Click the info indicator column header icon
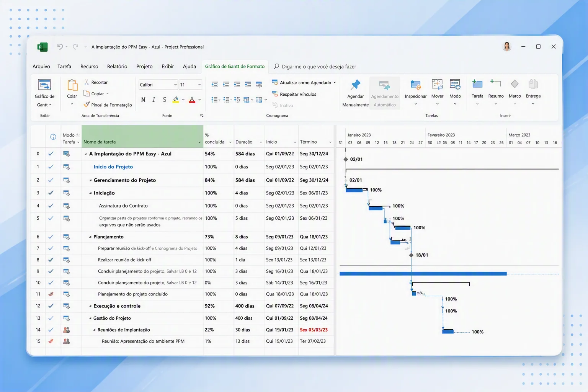Viewport: 588px width, 392px height. coord(53,137)
